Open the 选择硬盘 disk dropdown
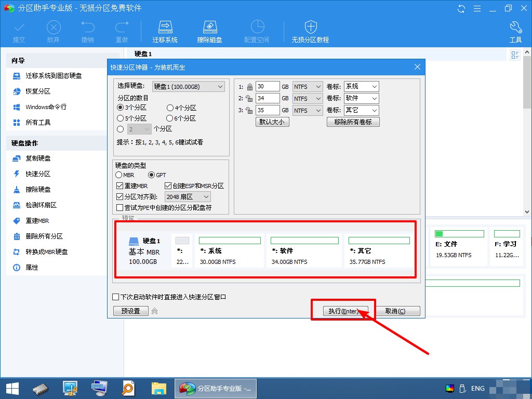 coord(188,87)
